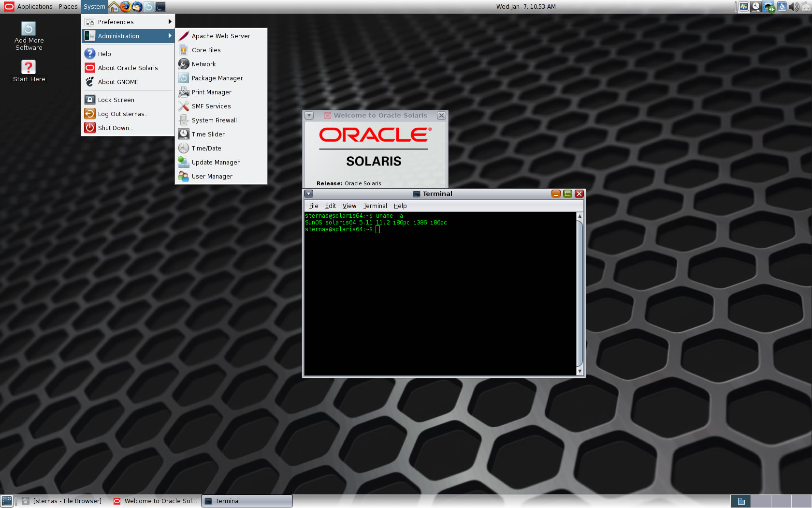Open Time/Date settings from Administration submenu
Viewport: 812px width, 508px height.
point(221,148)
